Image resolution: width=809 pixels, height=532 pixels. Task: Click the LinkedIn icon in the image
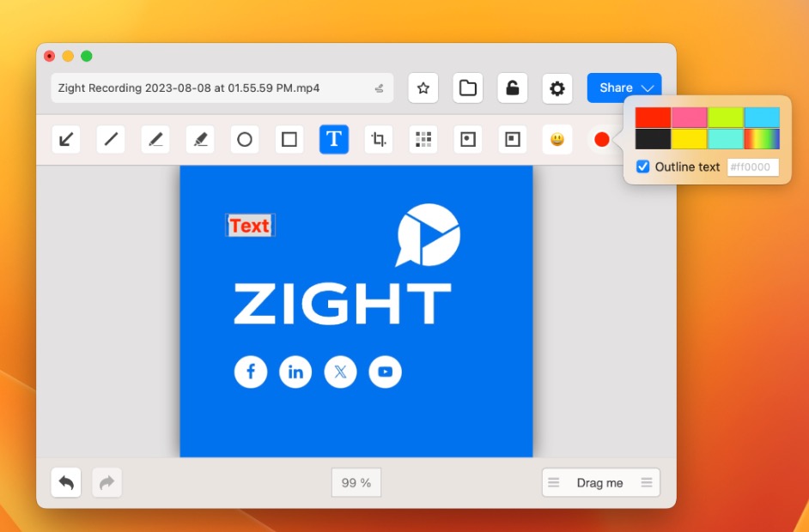[x=295, y=372]
